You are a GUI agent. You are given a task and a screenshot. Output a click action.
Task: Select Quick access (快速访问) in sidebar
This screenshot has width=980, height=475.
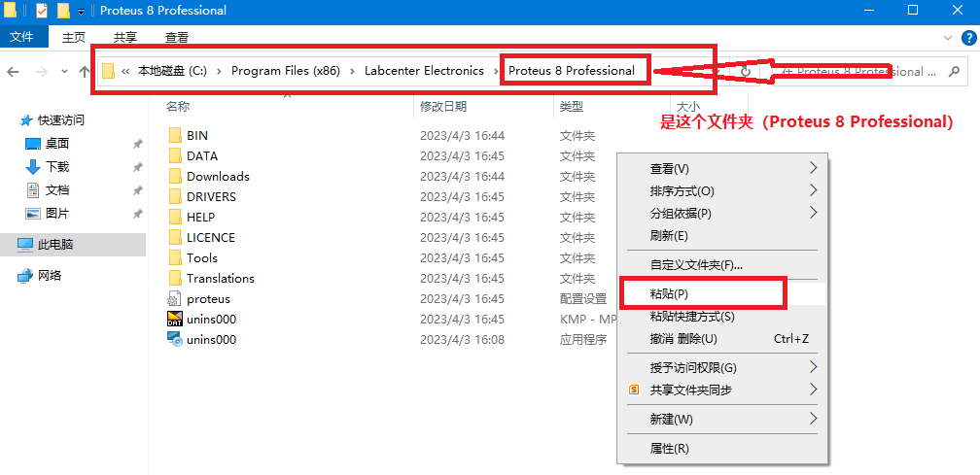(x=60, y=119)
